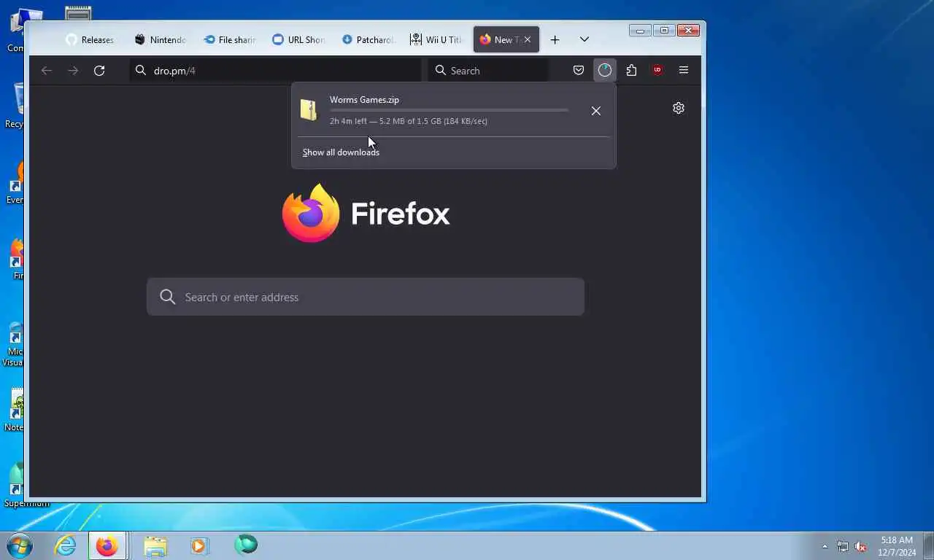Screen dimensions: 934x560
Task: Click the Firefox logo on new tab page
Action: [x=366, y=213]
